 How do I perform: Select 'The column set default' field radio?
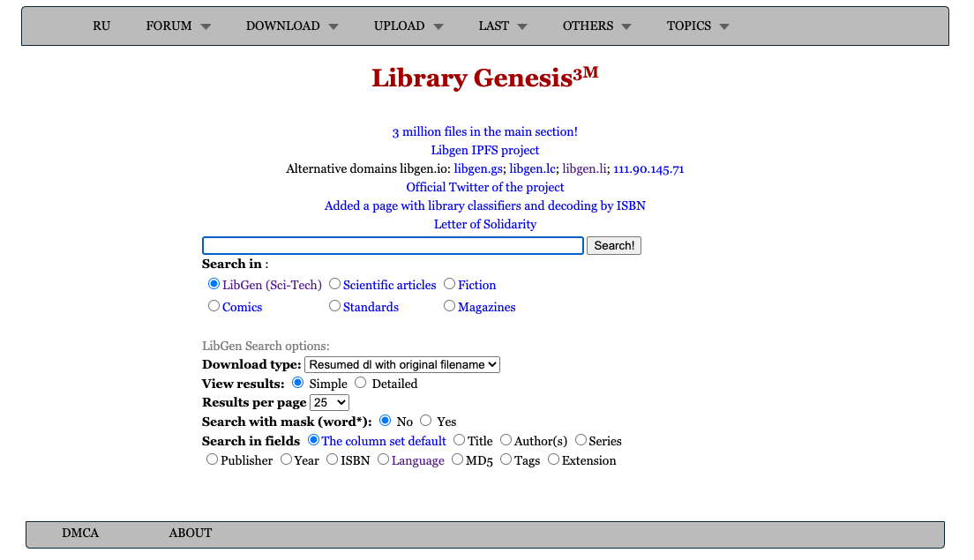[314, 439]
